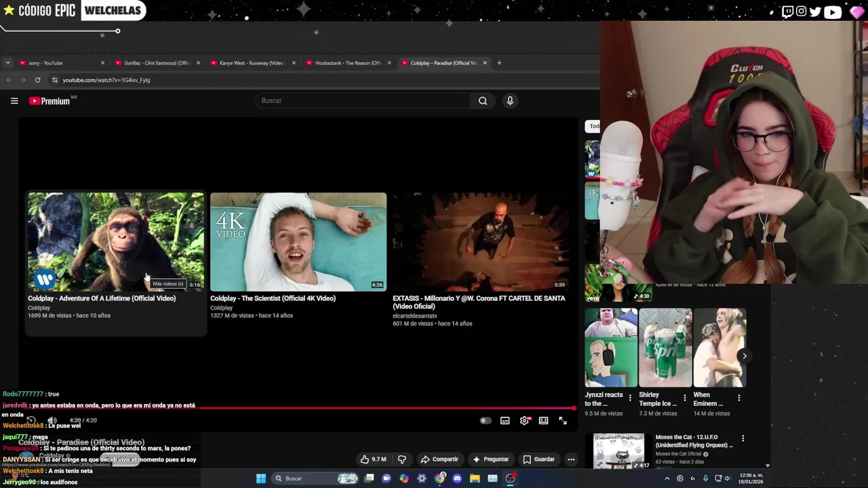Show hidden system tray icons chevron

coord(667,479)
